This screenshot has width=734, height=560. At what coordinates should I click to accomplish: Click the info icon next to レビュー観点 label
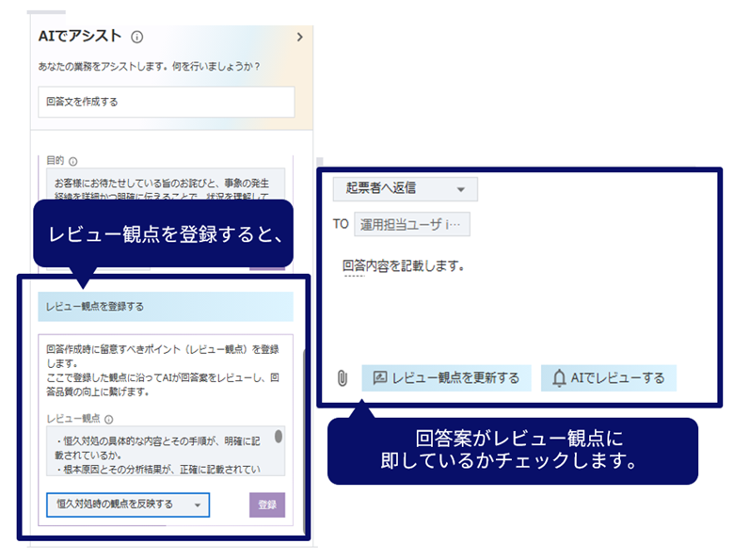(109, 419)
